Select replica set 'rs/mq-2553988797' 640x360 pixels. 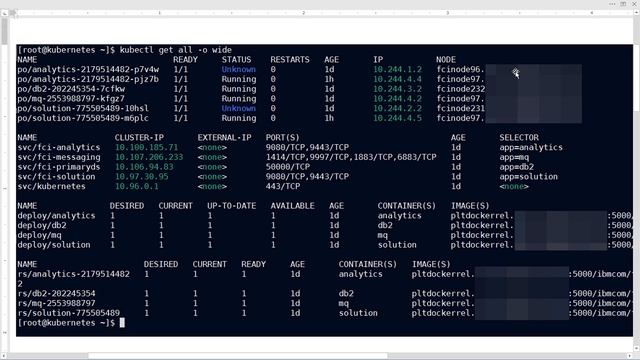click(x=56, y=303)
